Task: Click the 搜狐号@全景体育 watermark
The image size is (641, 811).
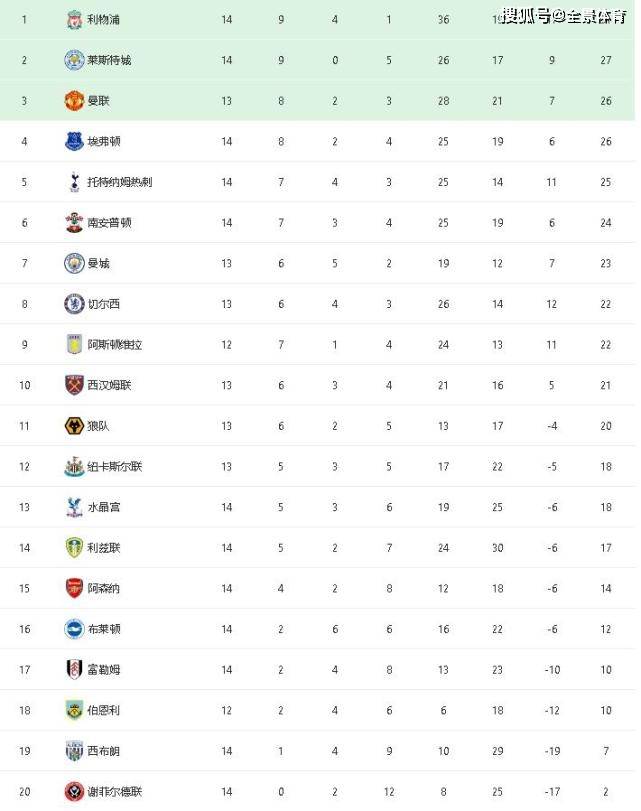Action: tap(564, 17)
